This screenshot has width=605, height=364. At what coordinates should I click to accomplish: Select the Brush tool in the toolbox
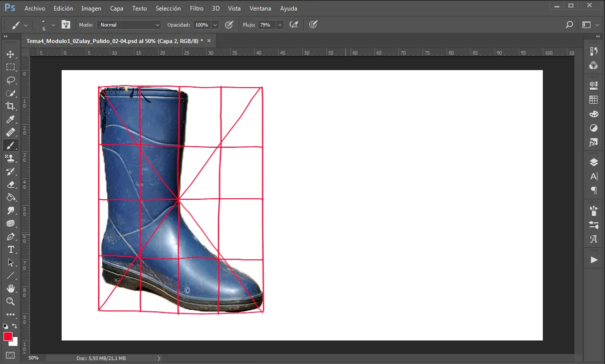tap(11, 145)
